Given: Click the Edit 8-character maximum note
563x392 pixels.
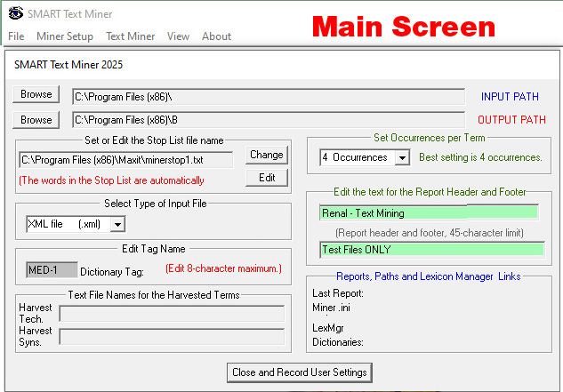Looking at the screenshot, I should tap(224, 268).
